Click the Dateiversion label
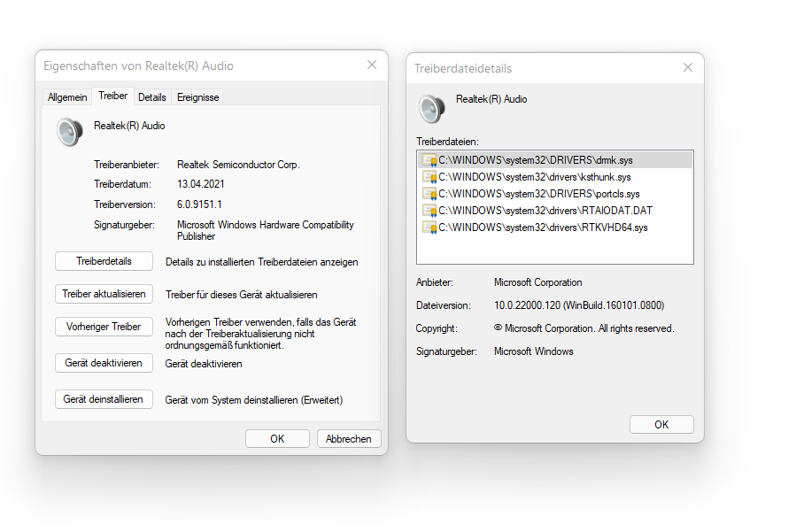This screenshot has height=532, width=804. tap(443, 305)
